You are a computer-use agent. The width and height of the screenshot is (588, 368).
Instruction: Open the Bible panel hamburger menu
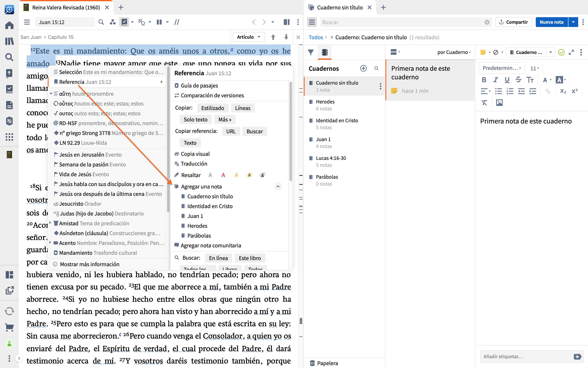tap(27, 22)
